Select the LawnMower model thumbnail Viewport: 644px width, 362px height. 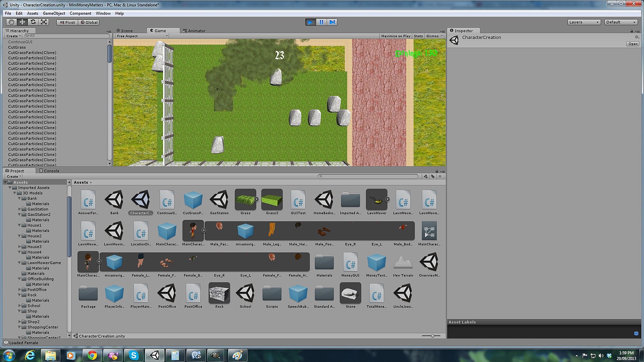pyautogui.click(x=376, y=202)
